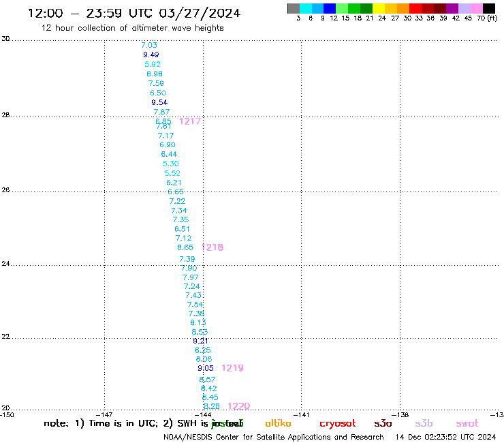This screenshot has height=443, width=504.
Task: Click the wave height value 7.24
Action: pyautogui.click(x=192, y=286)
